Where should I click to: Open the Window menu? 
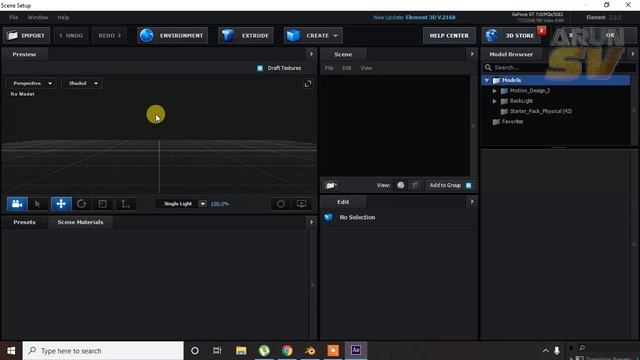click(x=38, y=18)
